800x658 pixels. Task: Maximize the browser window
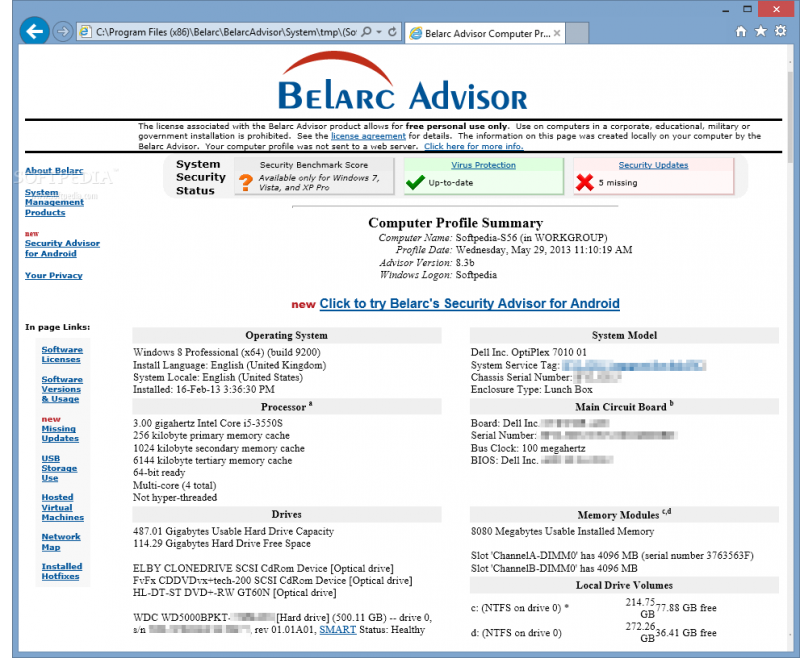coord(747,9)
